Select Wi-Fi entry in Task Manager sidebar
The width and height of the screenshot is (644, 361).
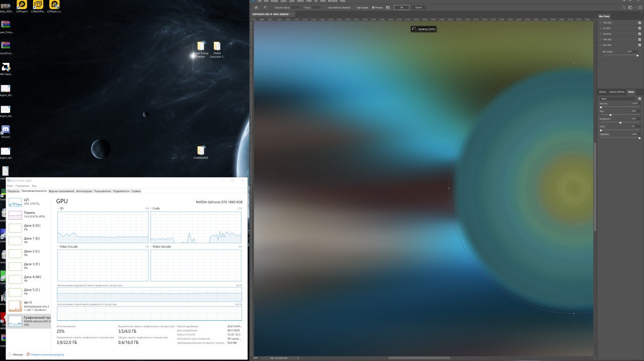click(29, 306)
